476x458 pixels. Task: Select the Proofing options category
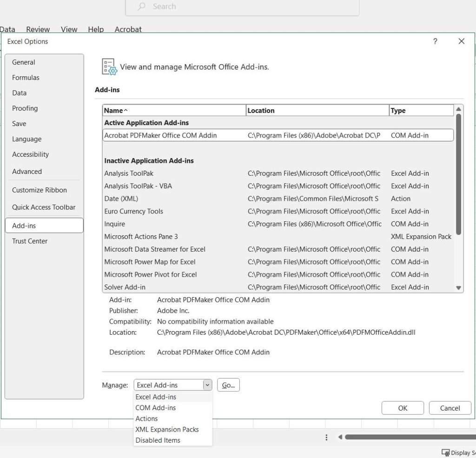click(44, 108)
